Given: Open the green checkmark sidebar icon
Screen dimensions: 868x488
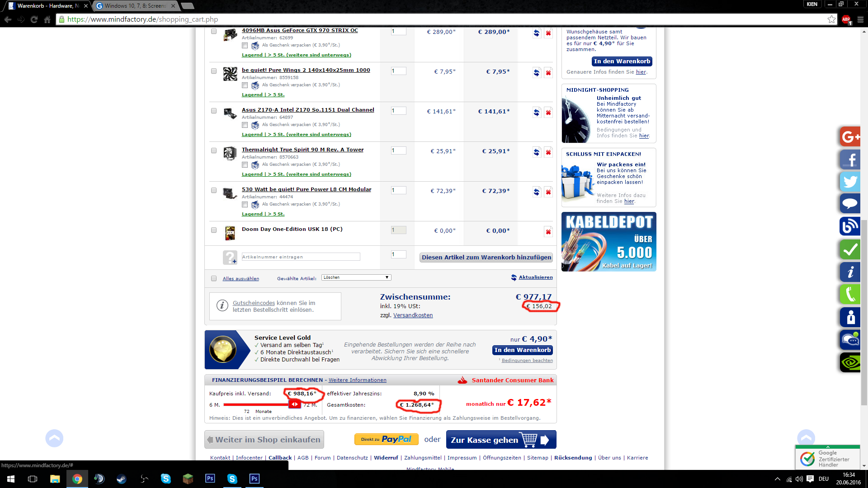Looking at the screenshot, I should pos(850,249).
